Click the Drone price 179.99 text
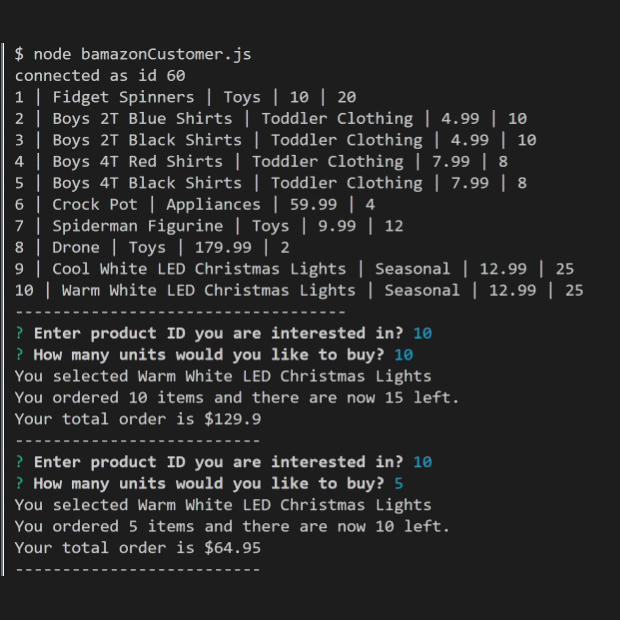This screenshot has width=620, height=620. 223,248
